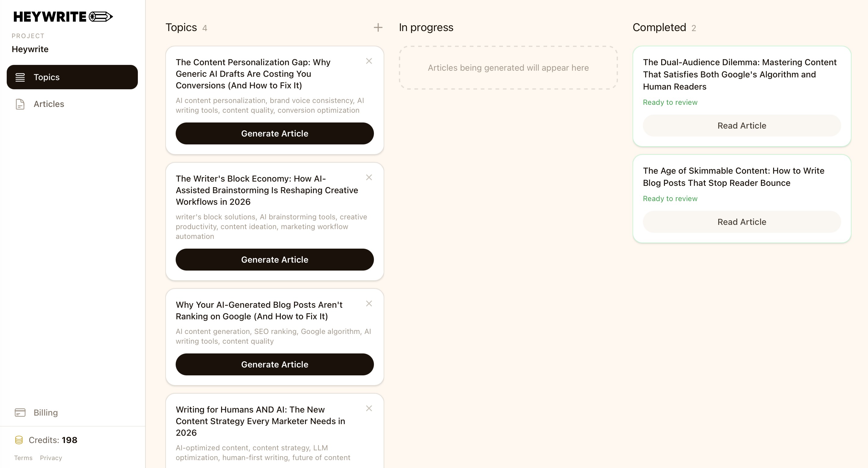This screenshot has height=468, width=868.
Task: Read the Dual-Audience Dilemma article
Action: pyautogui.click(x=742, y=126)
